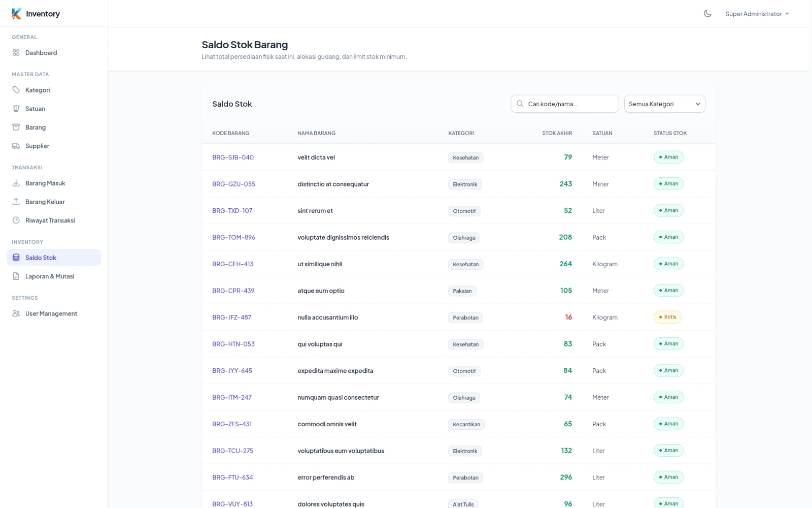The height and width of the screenshot is (508, 812).
Task: Click the Alat Tulis category tag
Action: pos(463,504)
